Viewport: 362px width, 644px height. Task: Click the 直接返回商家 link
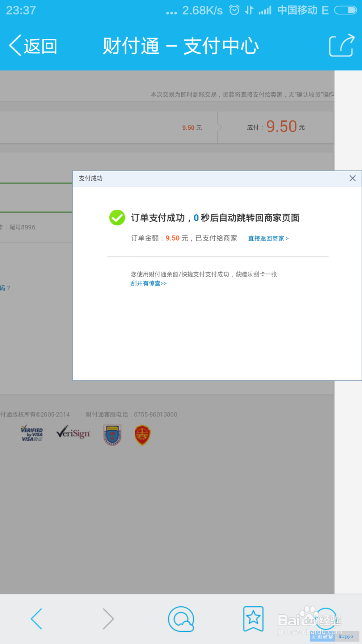coord(268,238)
